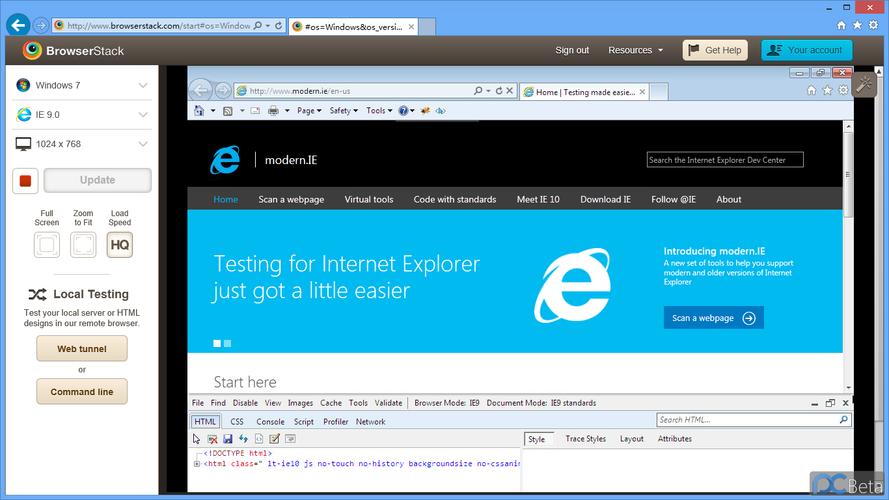Switch to the CSS tab in developer tools

[x=237, y=422]
